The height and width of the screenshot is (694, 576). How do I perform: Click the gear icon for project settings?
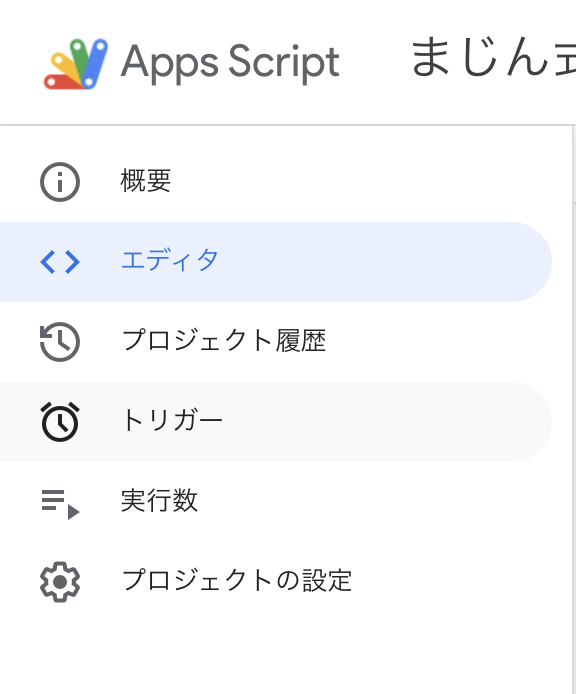[x=60, y=582]
